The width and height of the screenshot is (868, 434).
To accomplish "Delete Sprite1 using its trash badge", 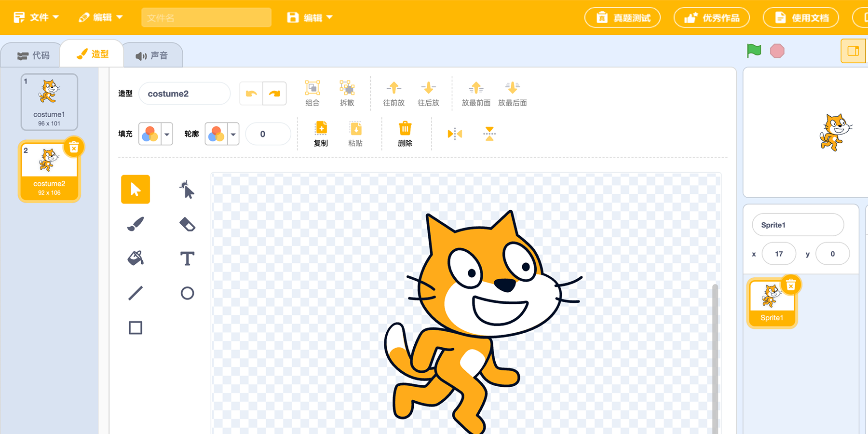I will 791,286.
